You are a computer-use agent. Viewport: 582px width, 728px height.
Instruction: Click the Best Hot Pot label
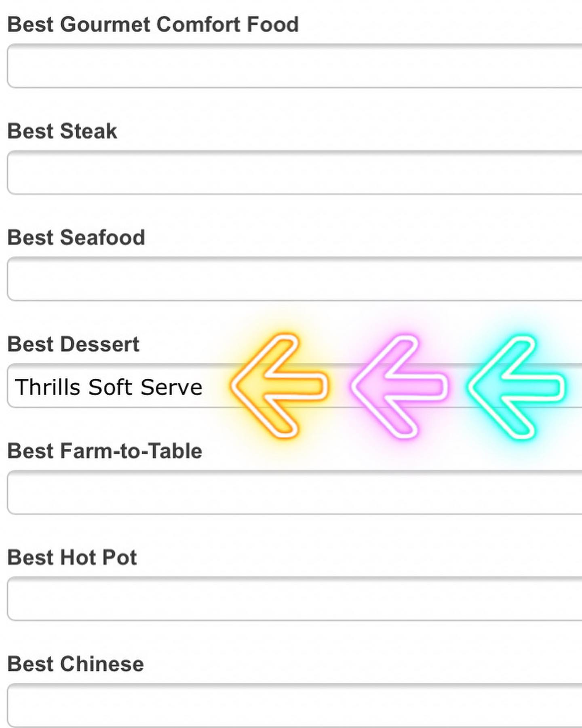[x=72, y=557]
